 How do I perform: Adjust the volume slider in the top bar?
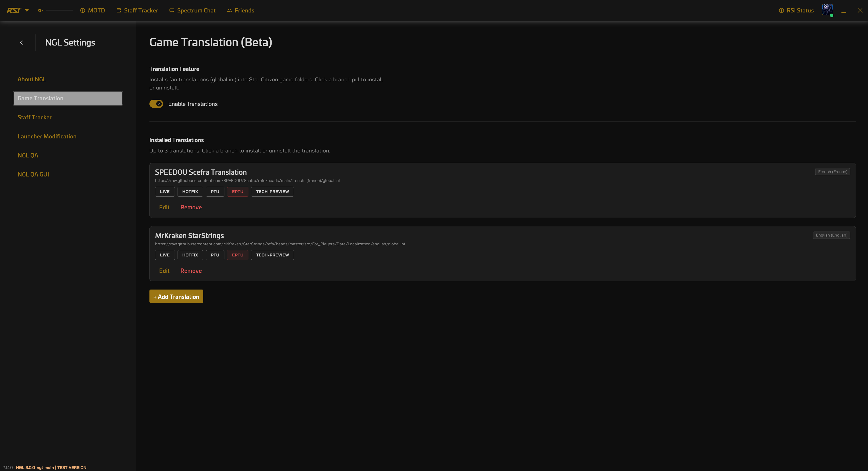[59, 10]
